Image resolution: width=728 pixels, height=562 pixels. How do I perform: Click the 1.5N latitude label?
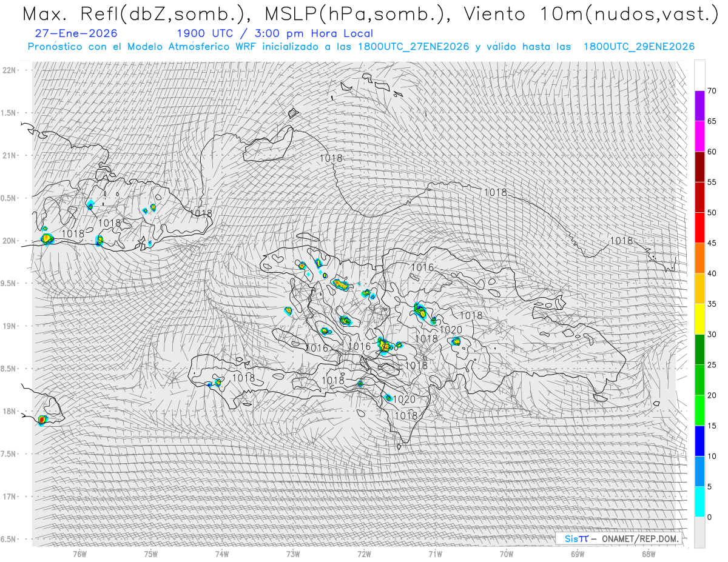(9, 113)
